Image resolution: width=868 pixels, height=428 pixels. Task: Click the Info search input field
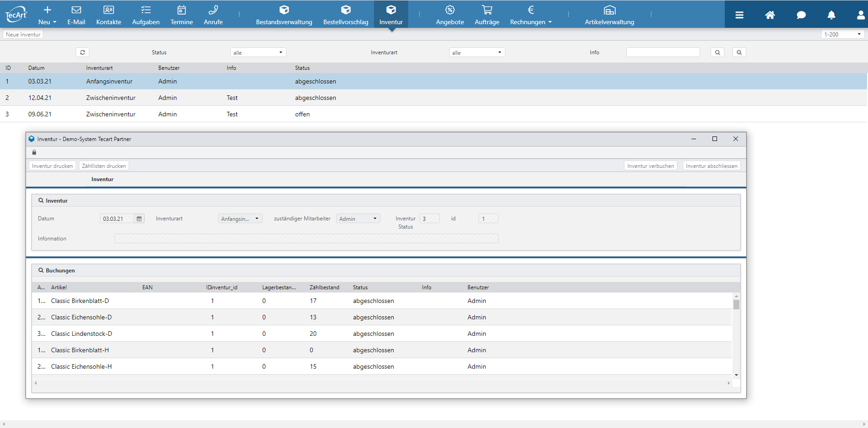tap(663, 52)
